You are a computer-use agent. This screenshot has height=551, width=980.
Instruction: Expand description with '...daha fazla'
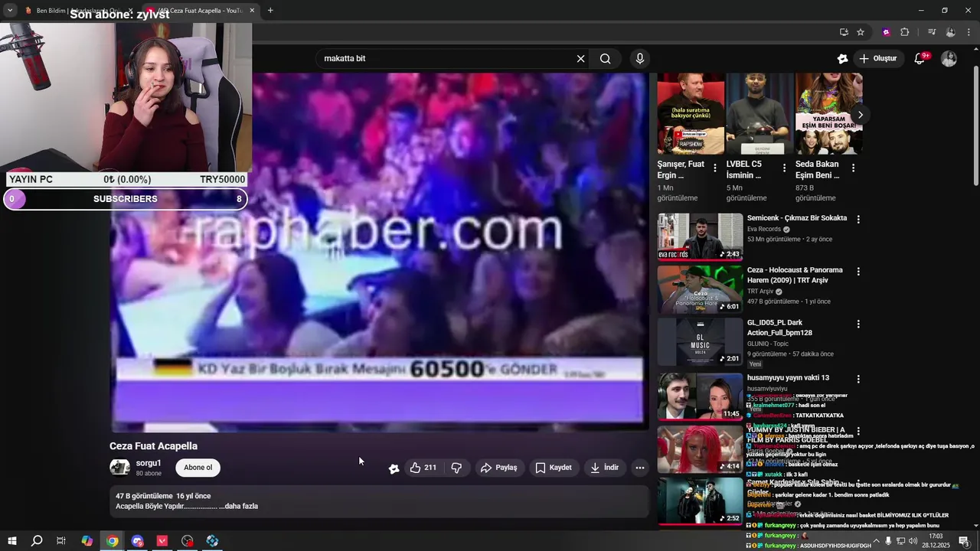point(239,506)
